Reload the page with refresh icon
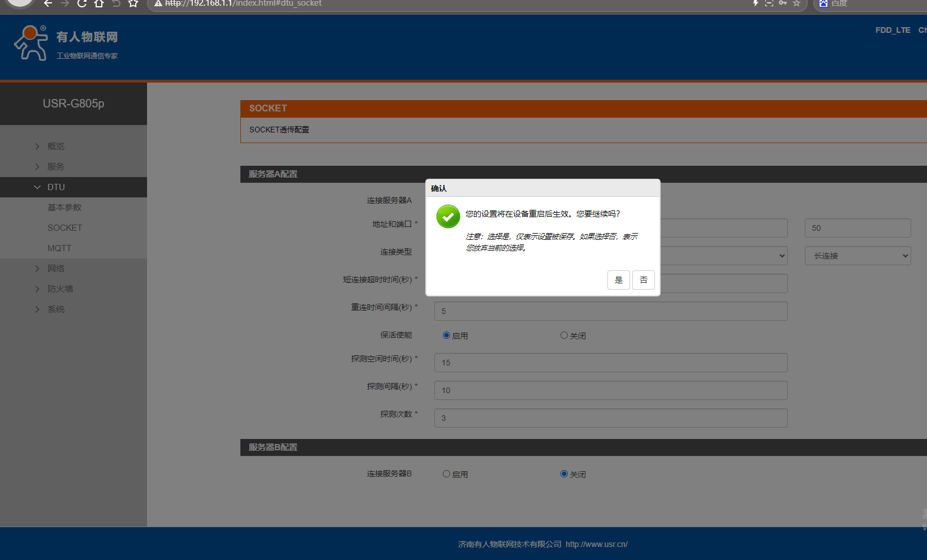The image size is (927, 560). pyautogui.click(x=82, y=3)
